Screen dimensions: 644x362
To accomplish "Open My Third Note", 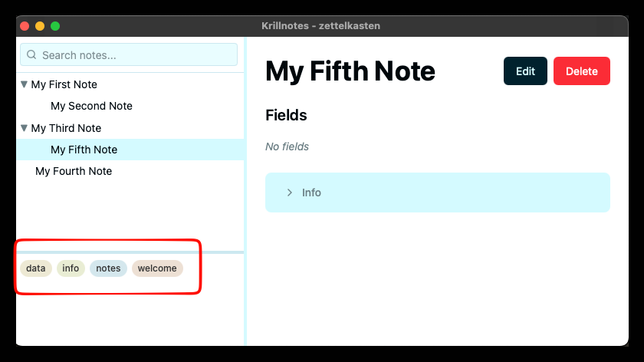I will [66, 128].
